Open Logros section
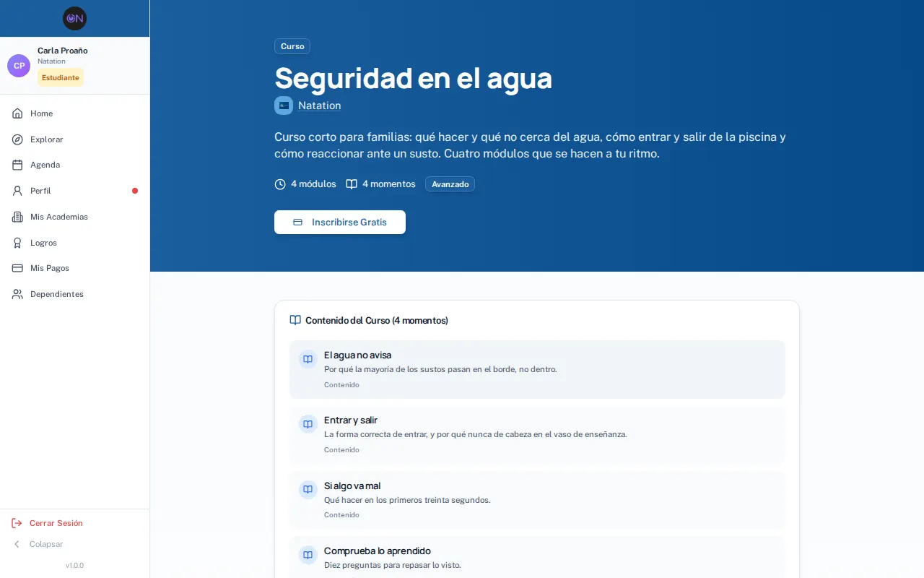Viewport: 924px width, 578px height. (75, 243)
